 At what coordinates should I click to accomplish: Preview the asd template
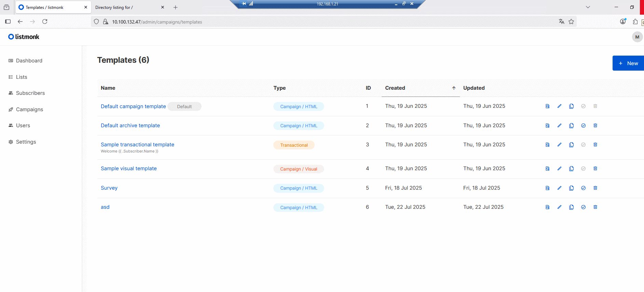[547, 207]
